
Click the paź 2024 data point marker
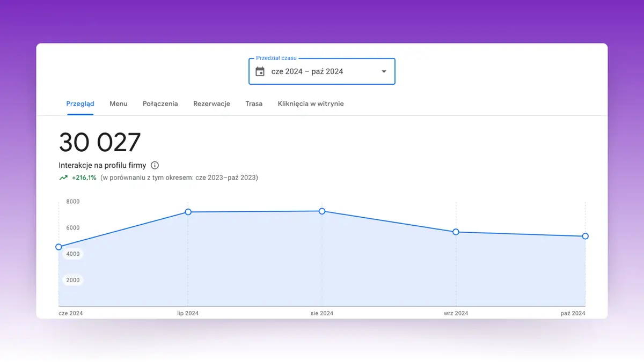tap(585, 236)
